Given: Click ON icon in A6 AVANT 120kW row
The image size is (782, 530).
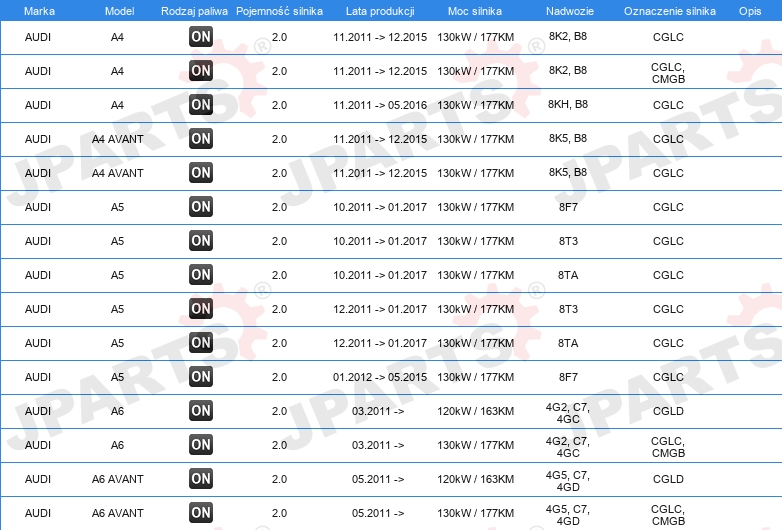Looking at the screenshot, I should 201,478.
